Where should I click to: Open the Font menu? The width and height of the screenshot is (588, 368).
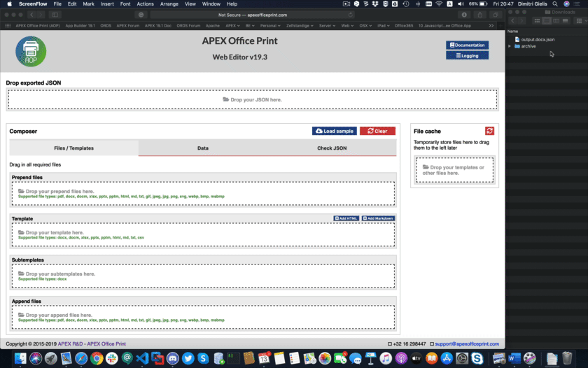pyautogui.click(x=125, y=3)
